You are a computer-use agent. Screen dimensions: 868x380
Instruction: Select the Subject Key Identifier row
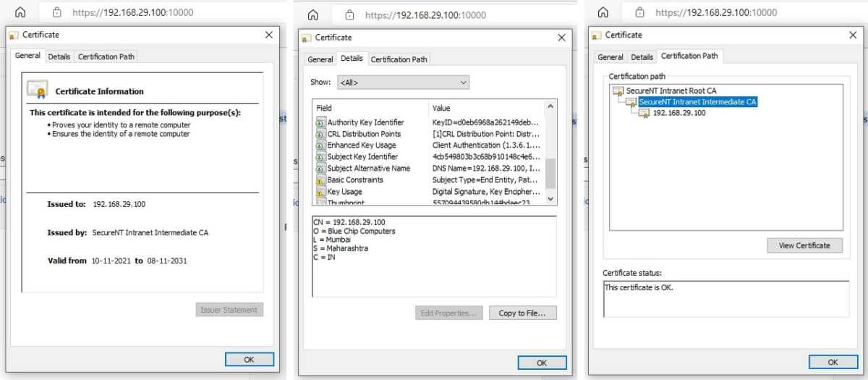point(429,157)
